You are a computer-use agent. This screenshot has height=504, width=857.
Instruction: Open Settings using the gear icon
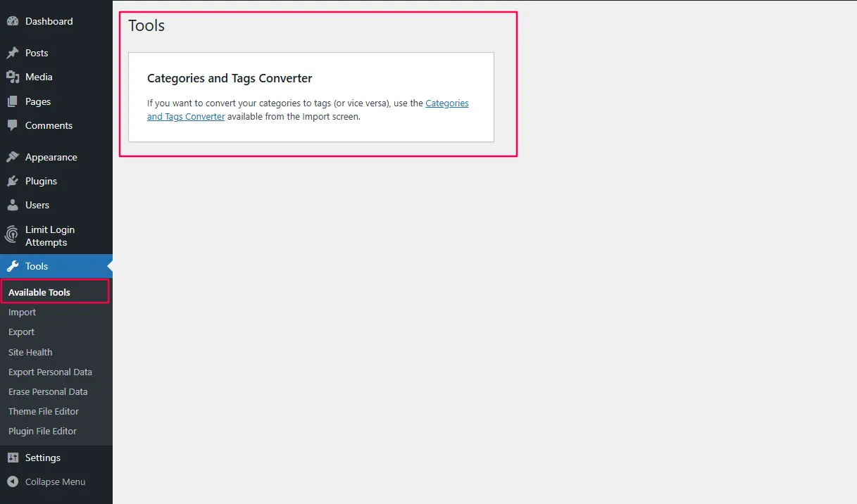(x=12, y=458)
